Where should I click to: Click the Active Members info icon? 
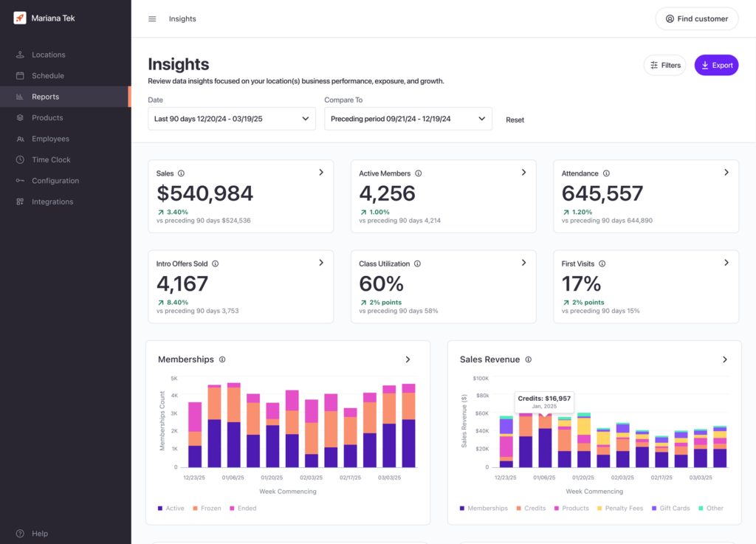click(x=418, y=173)
